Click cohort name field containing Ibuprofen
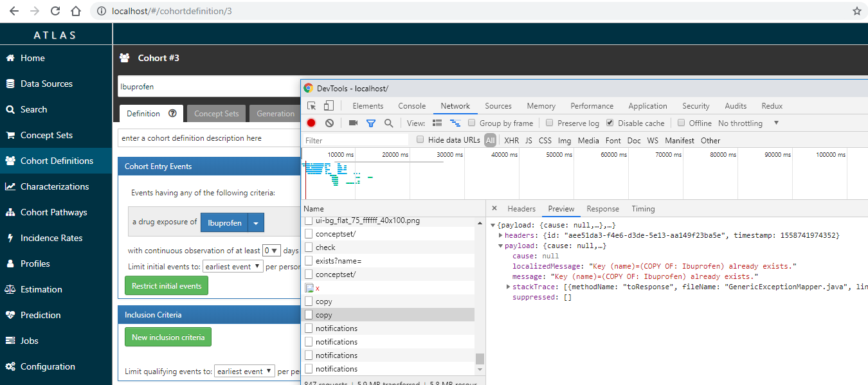Screen dimensions: 868x385 210,86
